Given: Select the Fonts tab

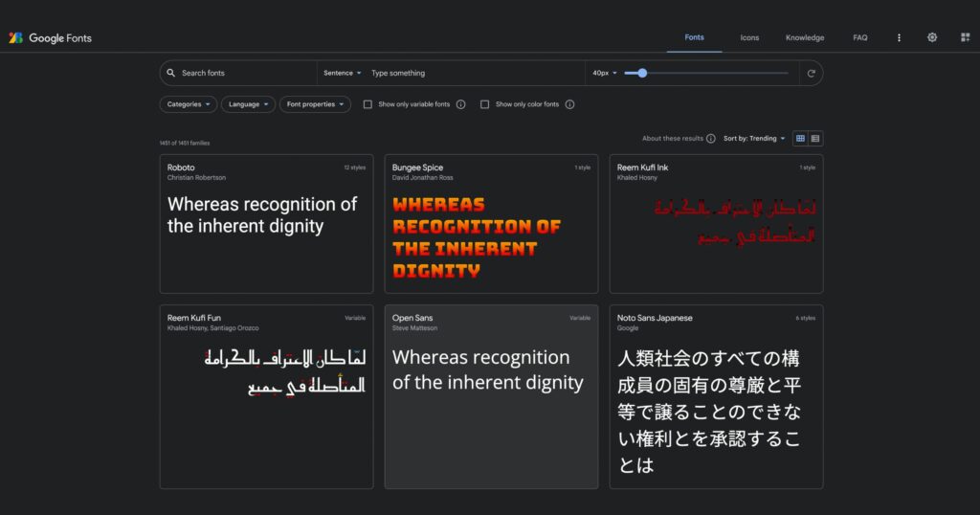Looking at the screenshot, I should click(694, 37).
